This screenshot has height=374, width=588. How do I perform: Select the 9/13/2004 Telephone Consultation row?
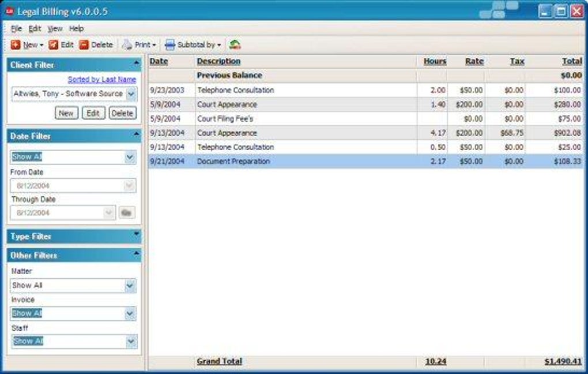(x=365, y=147)
